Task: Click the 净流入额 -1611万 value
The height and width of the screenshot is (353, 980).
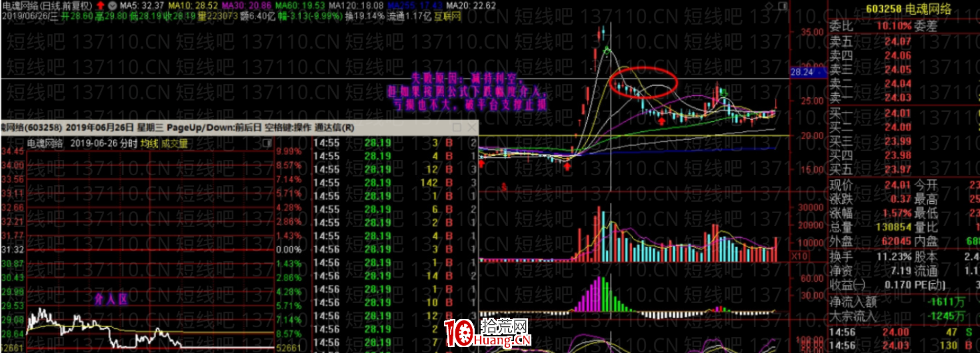Action: point(948,302)
